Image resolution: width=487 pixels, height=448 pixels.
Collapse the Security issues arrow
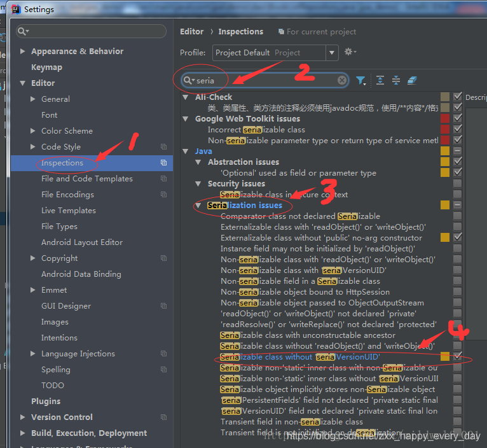pos(198,183)
